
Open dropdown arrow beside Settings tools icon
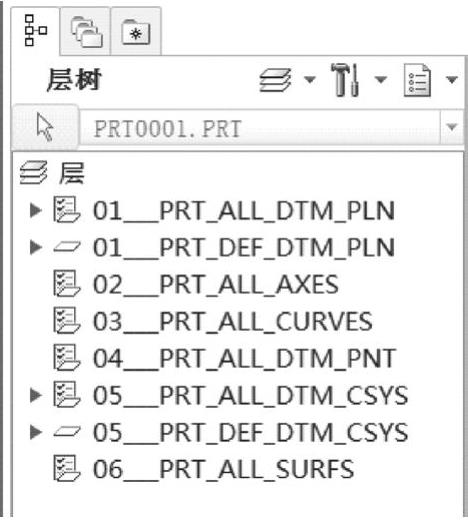click(381, 80)
